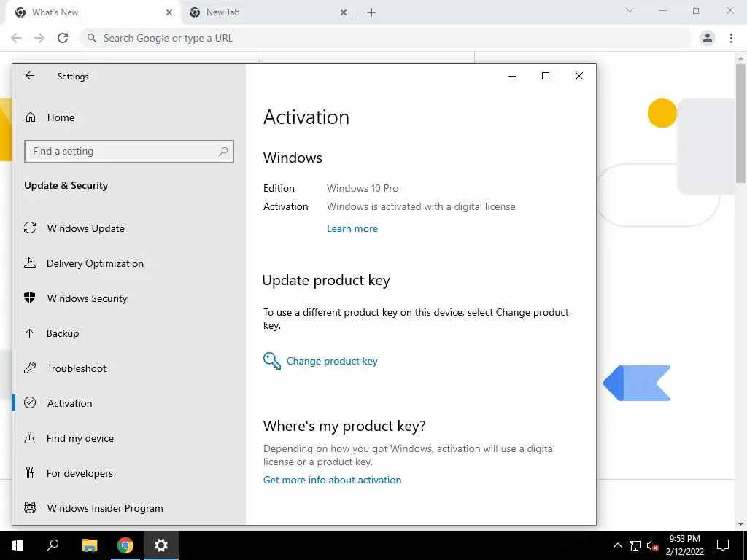747x560 pixels.
Task: Click the Backup upload arrow icon
Action: 29,332
